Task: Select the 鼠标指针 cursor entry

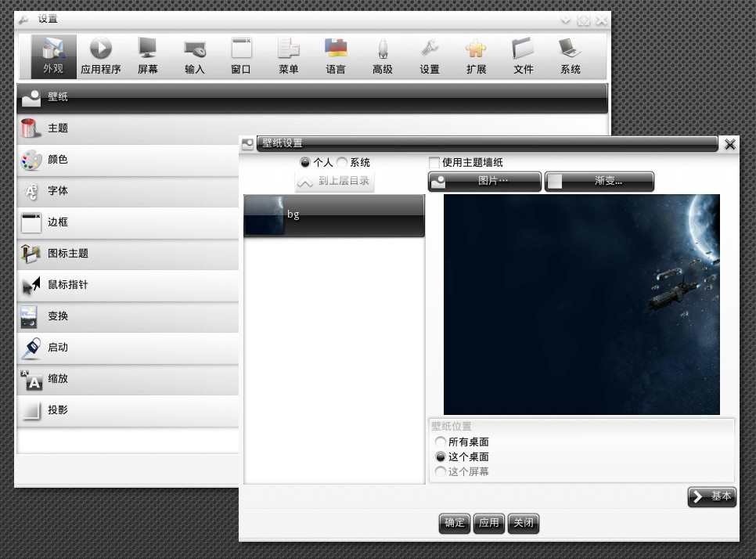Action: [128, 285]
